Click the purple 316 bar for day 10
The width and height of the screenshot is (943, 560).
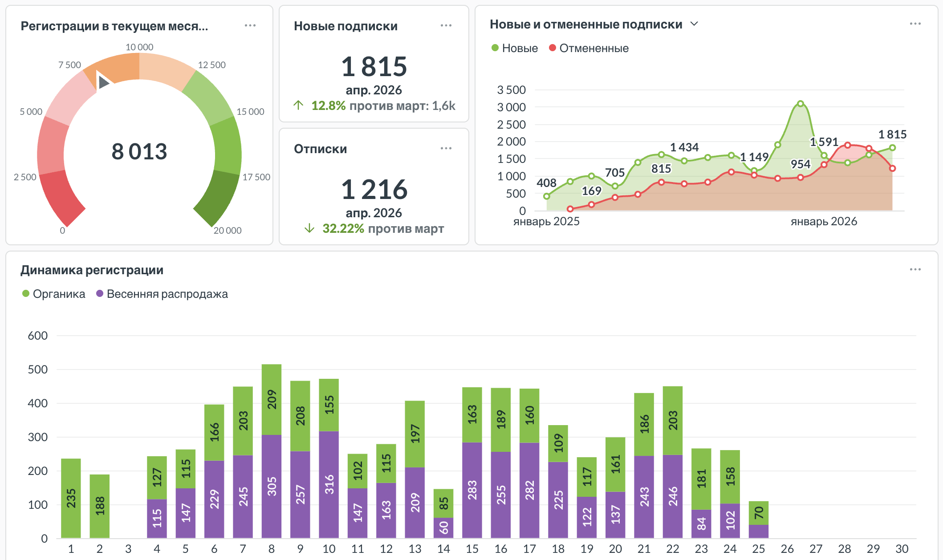pyautogui.click(x=329, y=484)
